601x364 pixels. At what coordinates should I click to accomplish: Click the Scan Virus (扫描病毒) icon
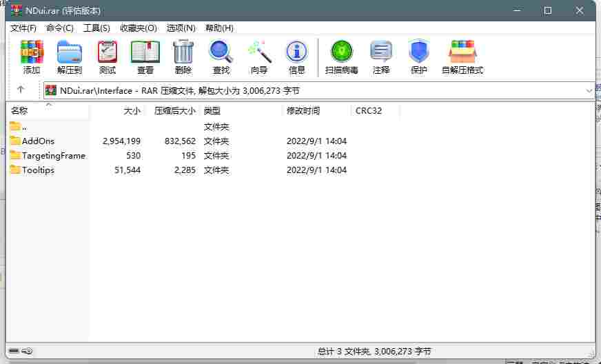tap(342, 52)
